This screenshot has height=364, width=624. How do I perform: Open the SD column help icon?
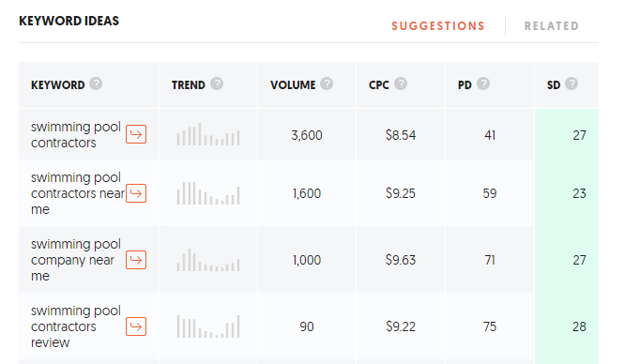571,83
